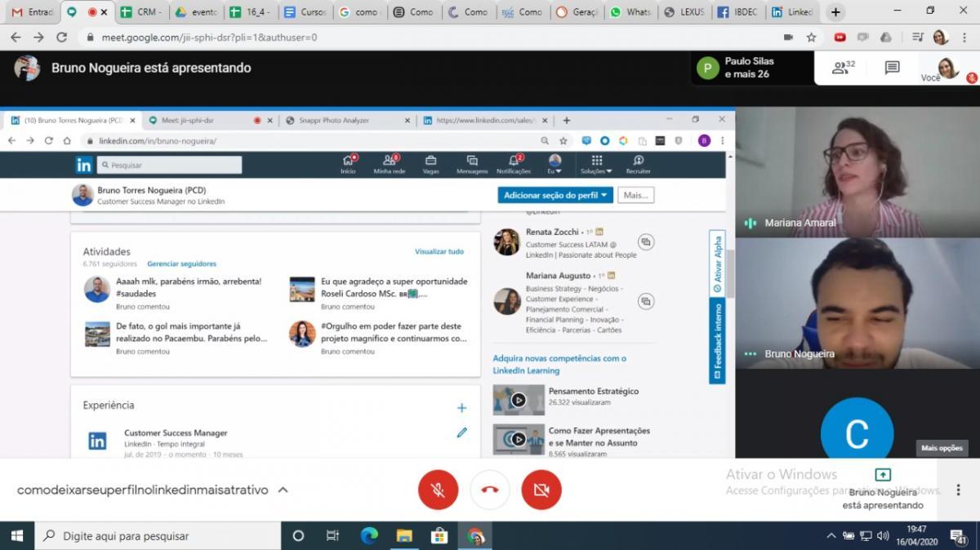
Task: Open the Eu profile dropdown
Action: 555,164
